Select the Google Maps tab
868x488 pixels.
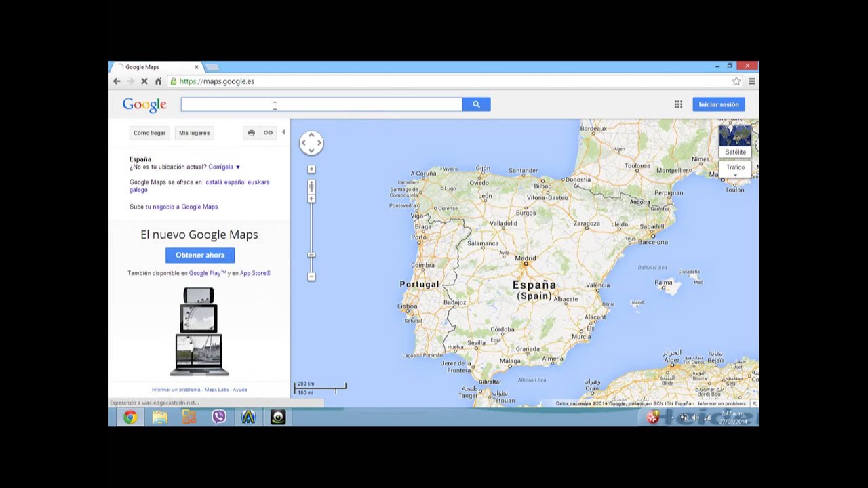[x=156, y=67]
